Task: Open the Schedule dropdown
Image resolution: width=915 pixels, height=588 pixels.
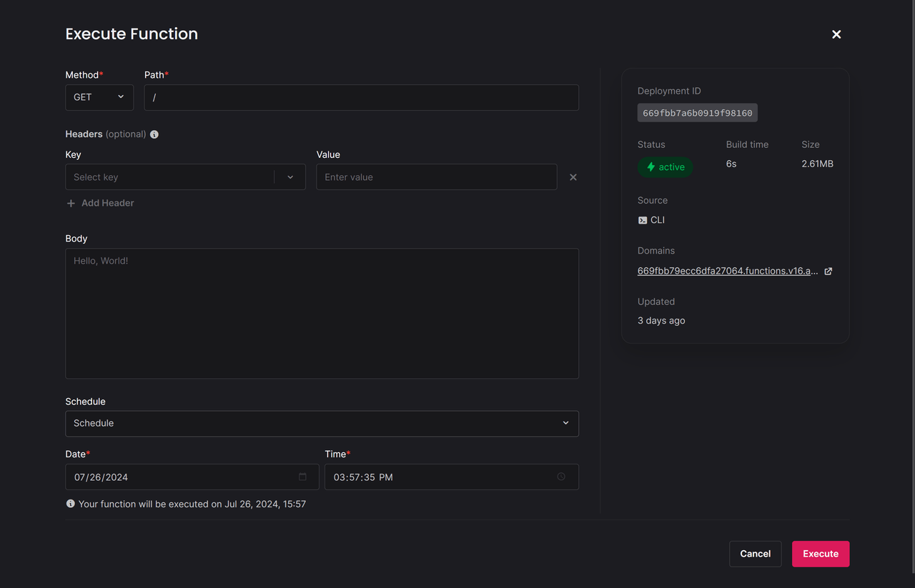Action: pyautogui.click(x=322, y=423)
